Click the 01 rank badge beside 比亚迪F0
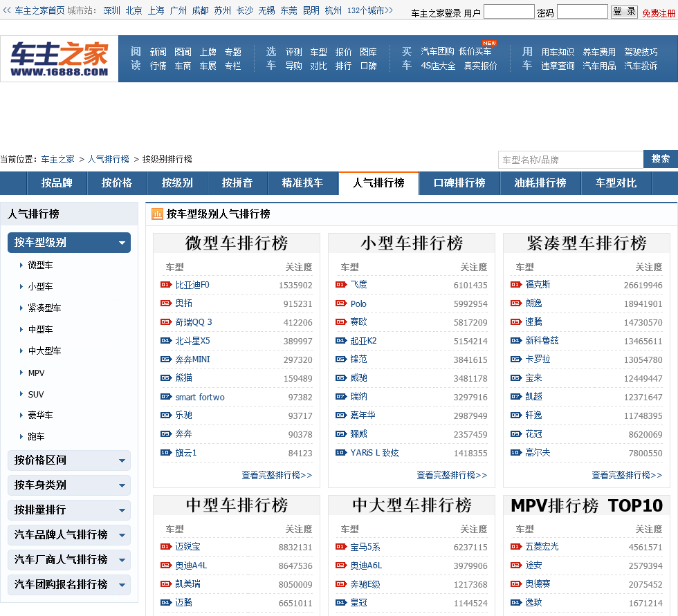678x616 pixels. click(x=166, y=285)
